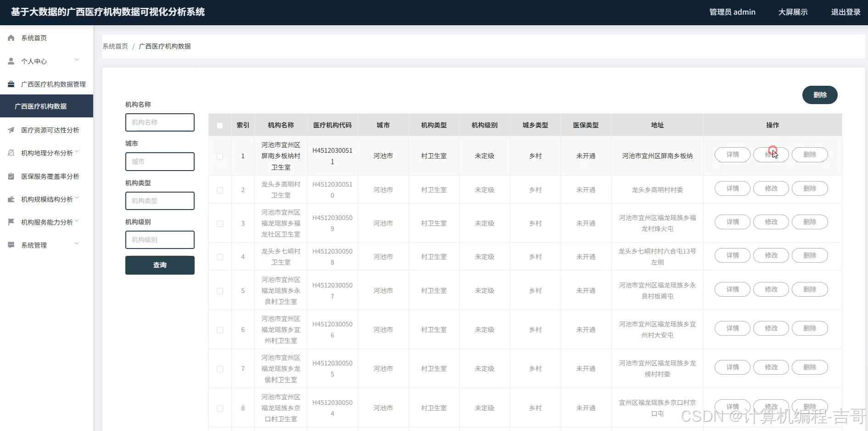This screenshot has height=431, width=868.
Task: Expand the 机构地理分布分析 chevron
Action: click(x=77, y=151)
